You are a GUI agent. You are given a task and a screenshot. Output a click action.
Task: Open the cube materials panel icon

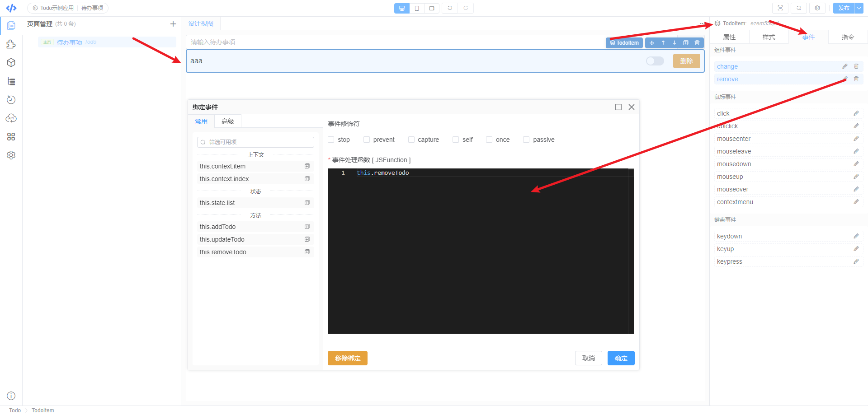11,63
